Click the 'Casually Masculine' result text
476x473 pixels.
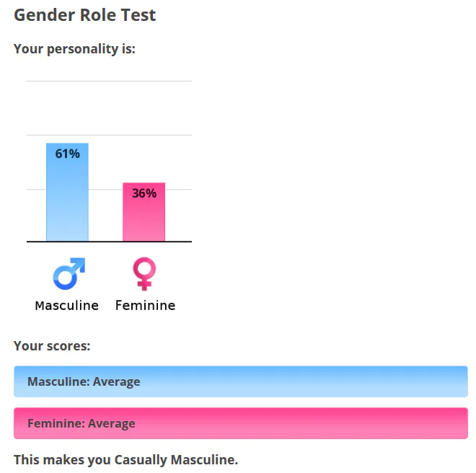coord(176,459)
